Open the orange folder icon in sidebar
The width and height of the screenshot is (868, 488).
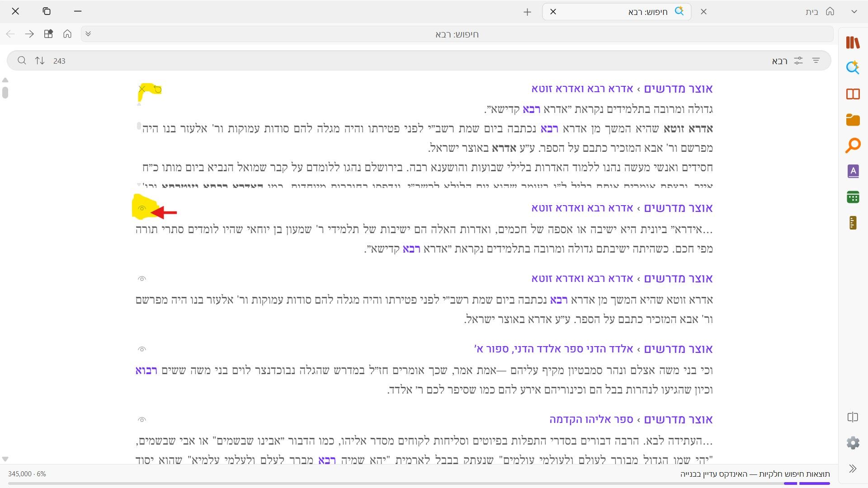pyautogui.click(x=853, y=120)
